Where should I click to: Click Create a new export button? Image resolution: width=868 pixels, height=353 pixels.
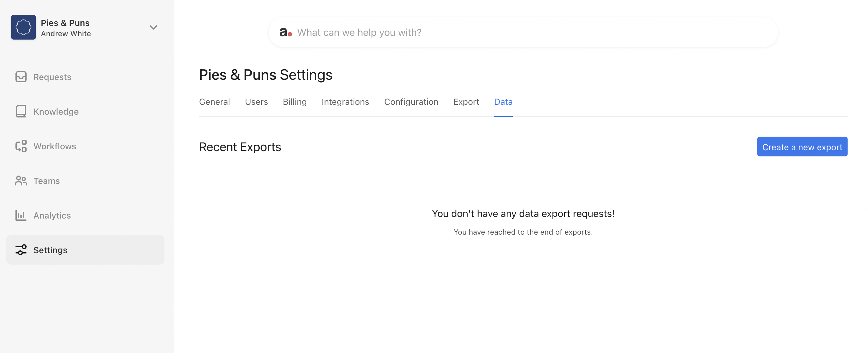coord(802,147)
